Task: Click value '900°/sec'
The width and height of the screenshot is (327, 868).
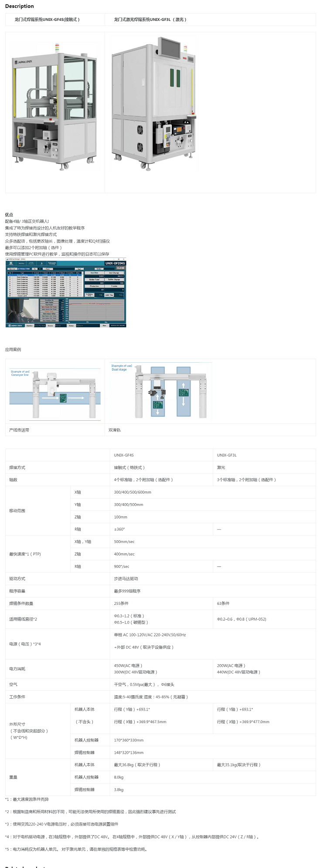Action: tap(122, 566)
